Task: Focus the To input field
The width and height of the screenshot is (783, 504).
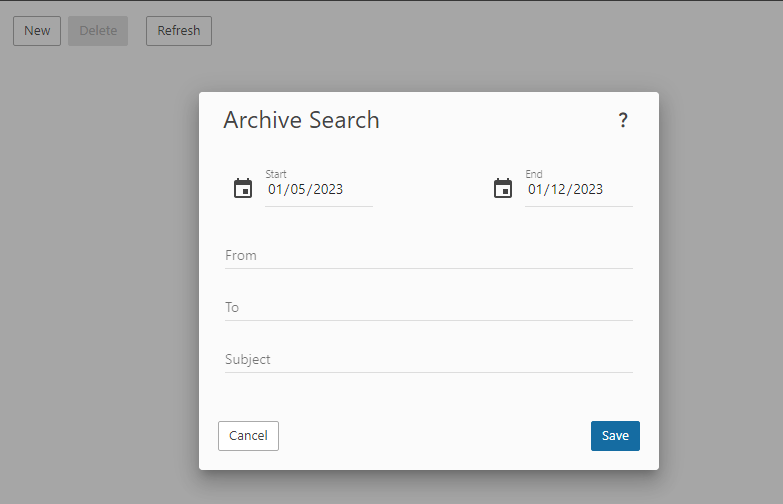Action: 429,308
